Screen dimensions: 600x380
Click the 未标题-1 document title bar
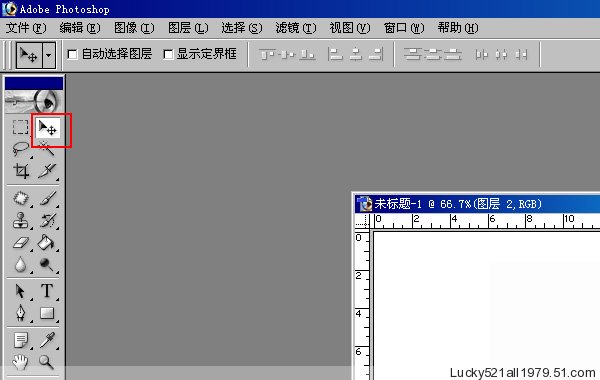coord(477,204)
